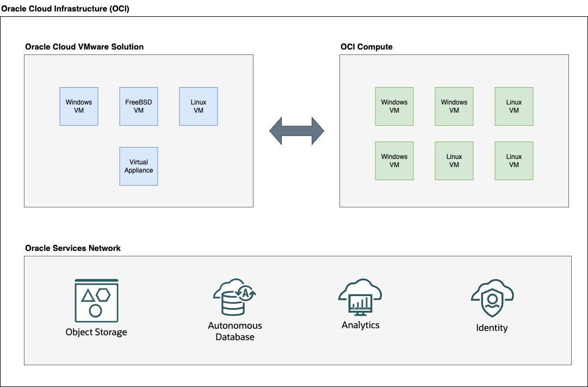
Task: Click the Analytics text label
Action: (x=360, y=324)
